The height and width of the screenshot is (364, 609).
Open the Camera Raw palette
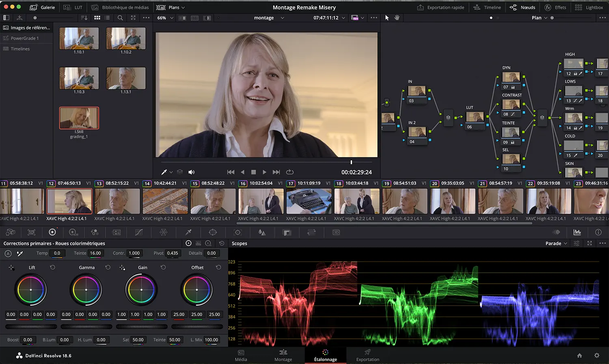click(11, 232)
